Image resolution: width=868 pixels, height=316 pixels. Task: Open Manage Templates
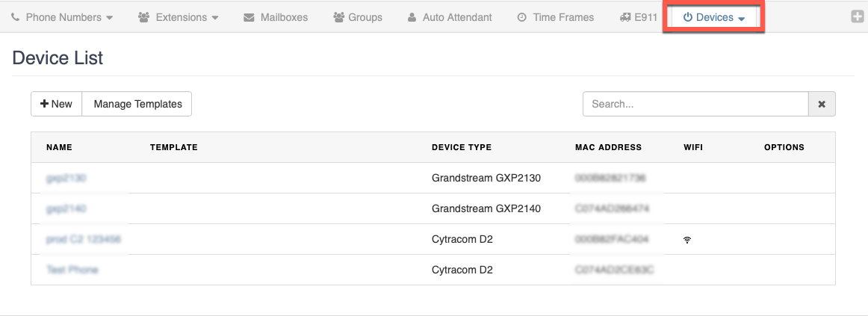pyautogui.click(x=137, y=105)
